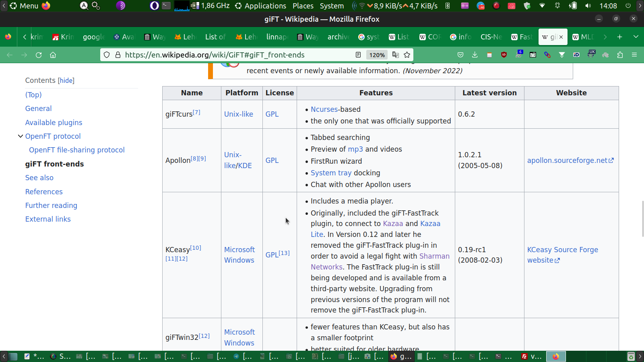Screen dimensions: 644x362
Task: Click the URL address bar
Action: pos(233,55)
